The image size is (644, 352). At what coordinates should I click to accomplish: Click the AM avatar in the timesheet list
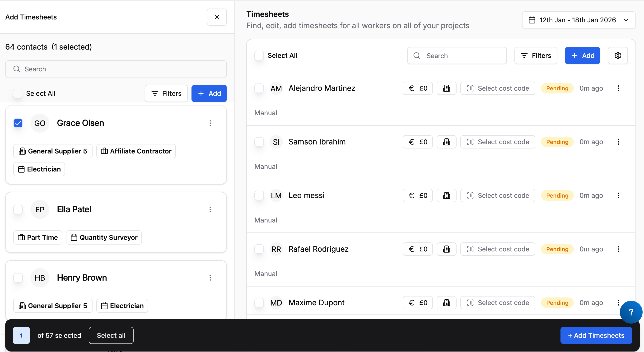tap(276, 88)
